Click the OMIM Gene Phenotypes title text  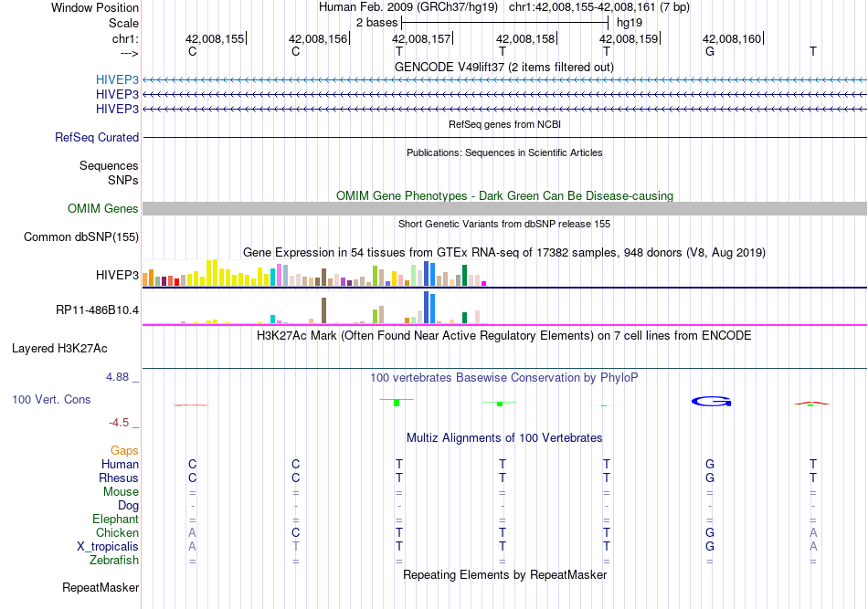pyautogui.click(x=504, y=195)
